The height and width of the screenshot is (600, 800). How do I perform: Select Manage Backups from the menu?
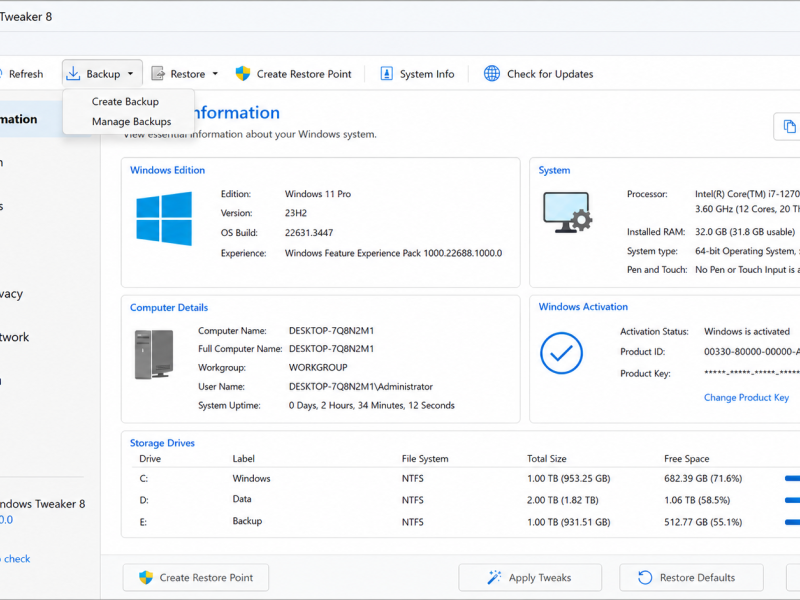[x=131, y=121]
